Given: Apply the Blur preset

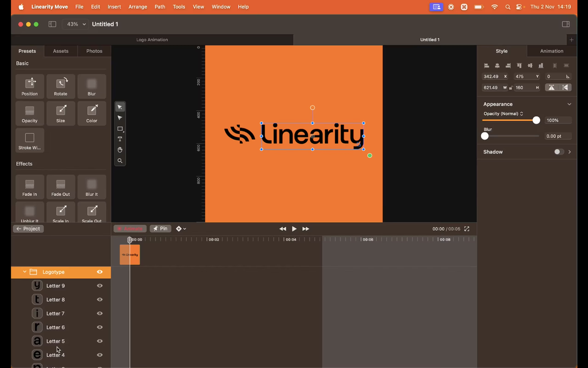Looking at the screenshot, I should [92, 86].
